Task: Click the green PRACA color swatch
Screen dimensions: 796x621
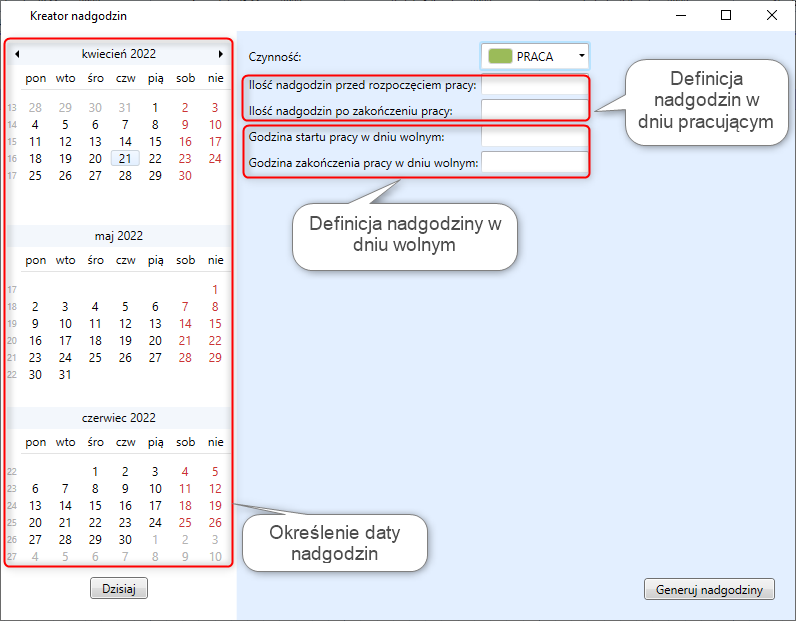Action: (499, 57)
